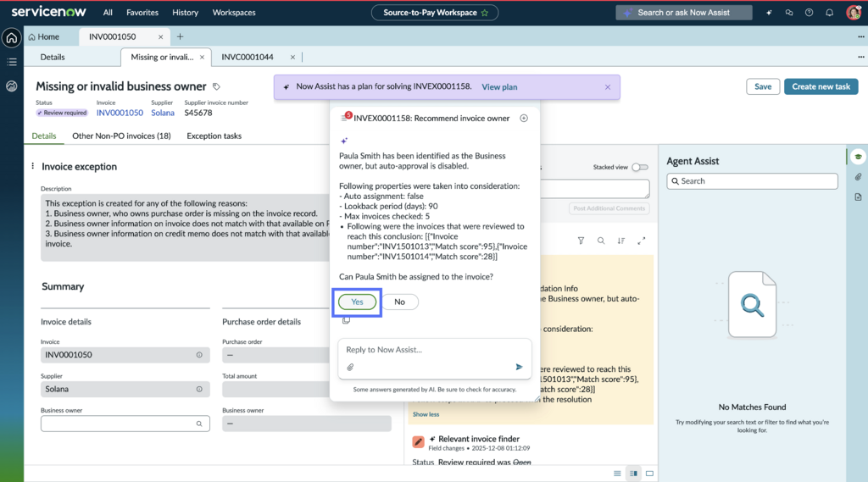This screenshot has width=868, height=482.
Task: Open Other Non-PO invoices (18) tab
Action: [x=121, y=136]
